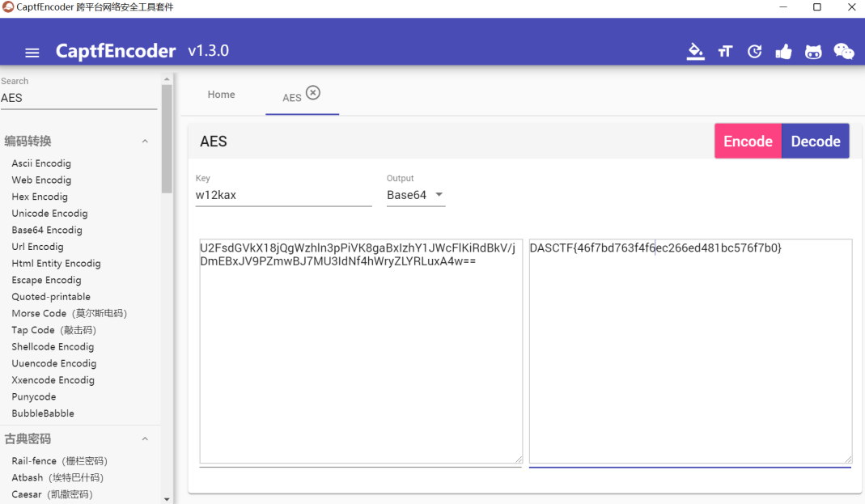Image resolution: width=865 pixels, height=504 pixels.
Task: Collapse the 编码转换 section
Action: (145, 141)
